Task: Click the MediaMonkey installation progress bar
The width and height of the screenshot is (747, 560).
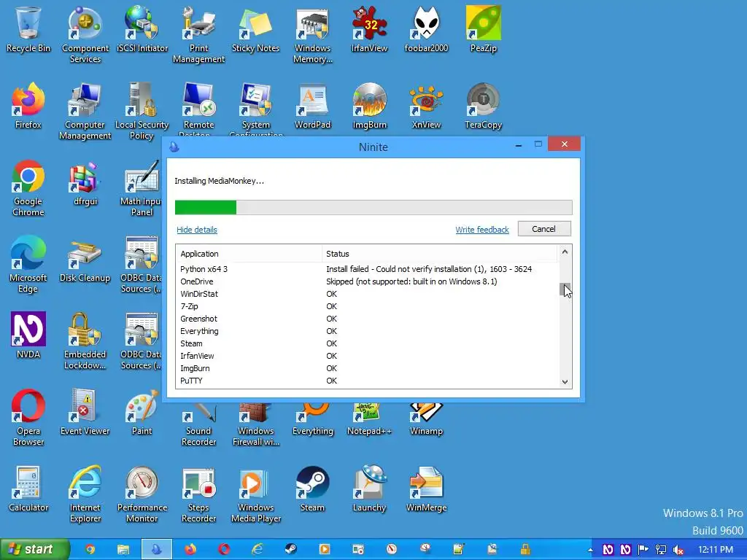Action: tap(373, 207)
